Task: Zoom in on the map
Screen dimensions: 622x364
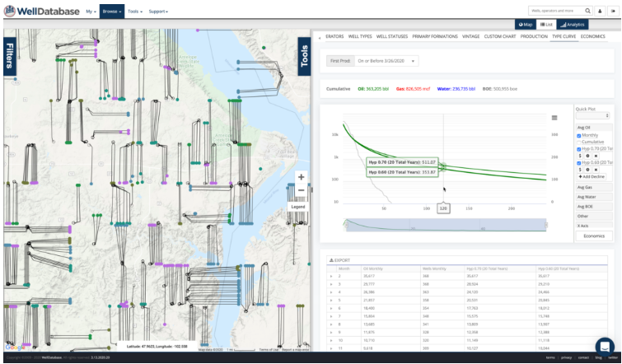Action: point(301,177)
